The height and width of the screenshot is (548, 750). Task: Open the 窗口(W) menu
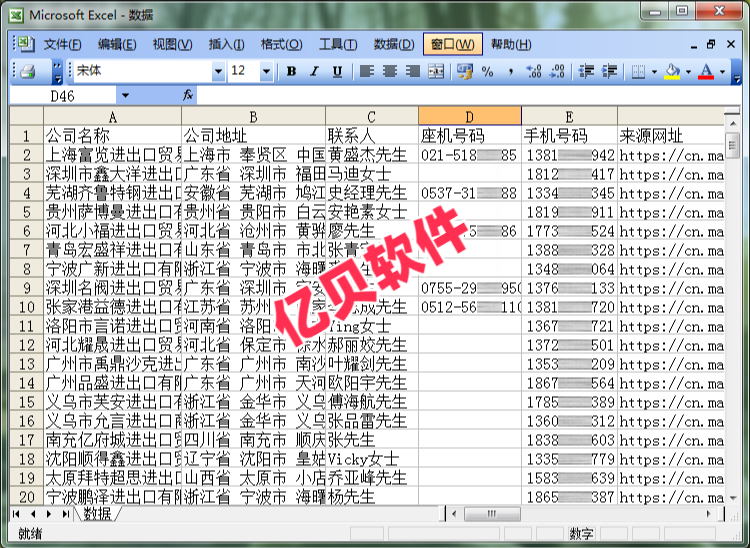(452, 44)
